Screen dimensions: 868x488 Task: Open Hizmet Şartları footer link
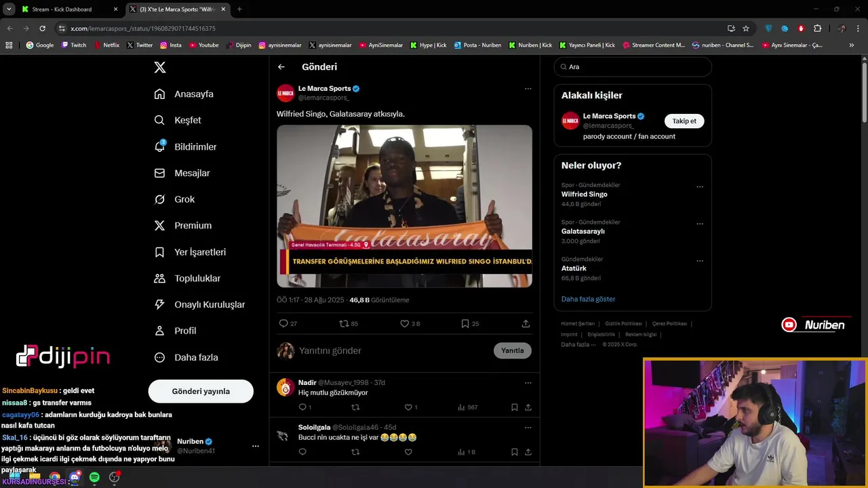(x=578, y=324)
